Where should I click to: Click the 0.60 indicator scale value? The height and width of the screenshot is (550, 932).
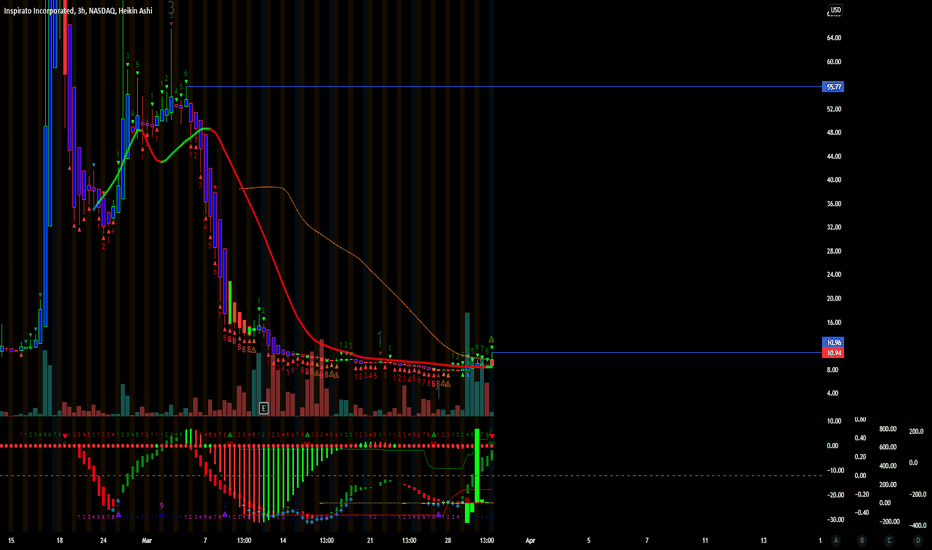(860, 420)
